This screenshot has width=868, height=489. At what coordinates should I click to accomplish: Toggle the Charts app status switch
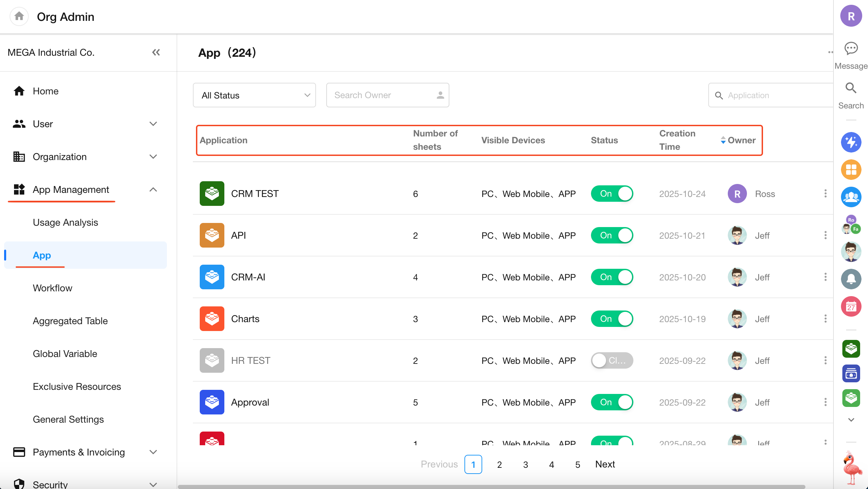coord(612,319)
